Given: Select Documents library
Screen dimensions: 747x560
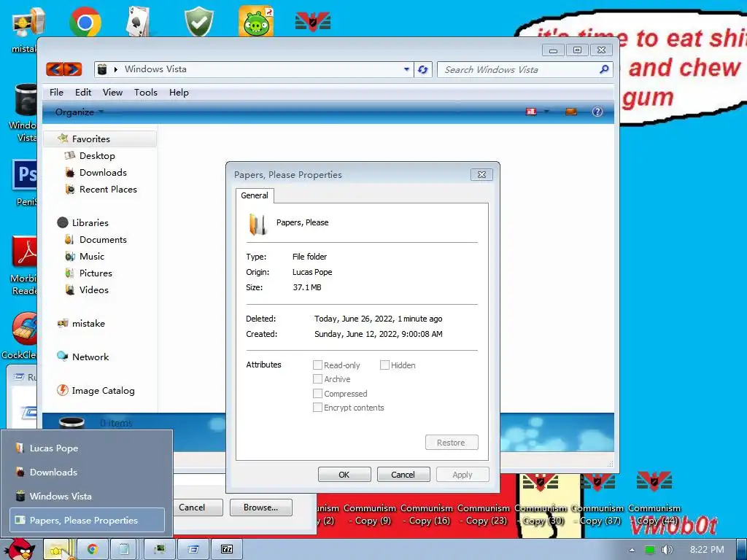Looking at the screenshot, I should [103, 239].
